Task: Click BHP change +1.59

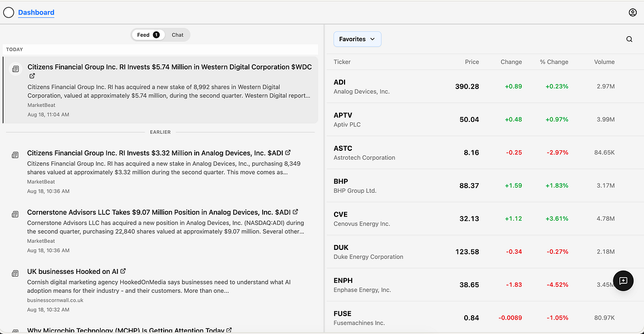Action: point(513,186)
